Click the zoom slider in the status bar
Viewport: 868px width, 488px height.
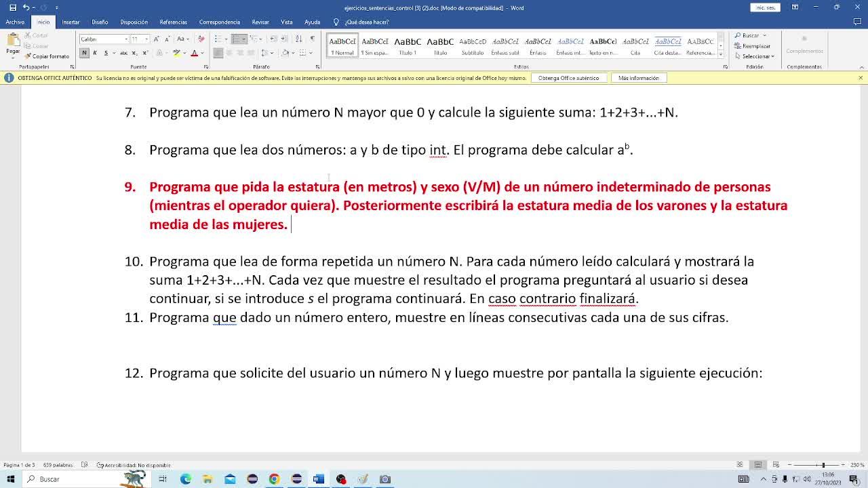(x=816, y=465)
